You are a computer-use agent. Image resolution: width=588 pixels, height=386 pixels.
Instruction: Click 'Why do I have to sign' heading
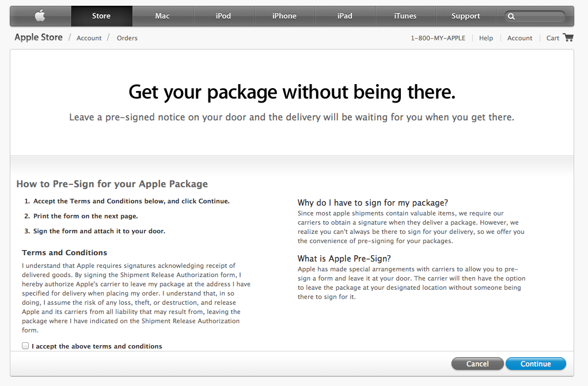coord(373,203)
